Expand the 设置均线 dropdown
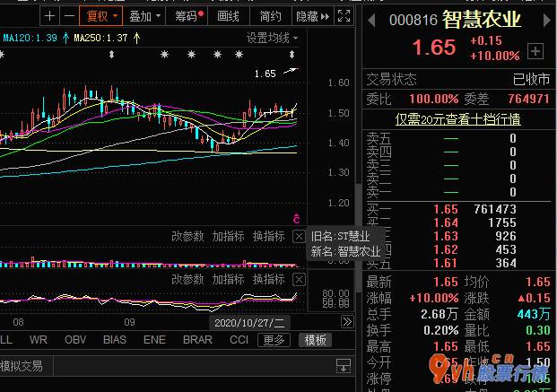557x392 pixels. click(x=274, y=39)
